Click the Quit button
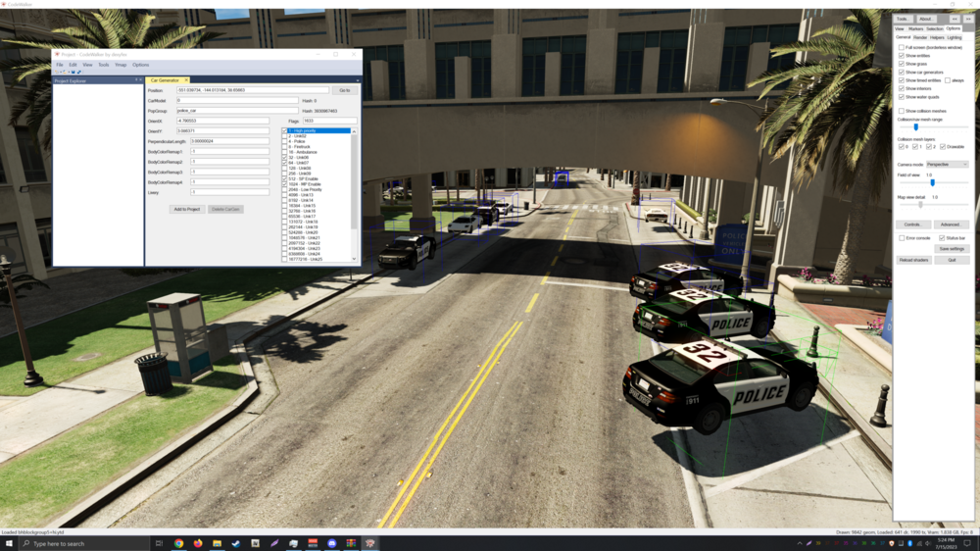This screenshot has height=551, width=980. click(952, 260)
